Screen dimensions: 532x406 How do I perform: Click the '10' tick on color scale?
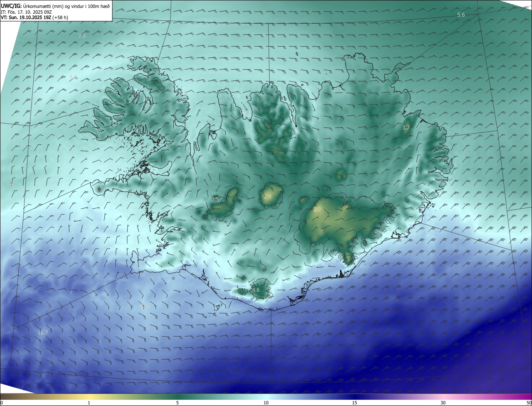266,403
